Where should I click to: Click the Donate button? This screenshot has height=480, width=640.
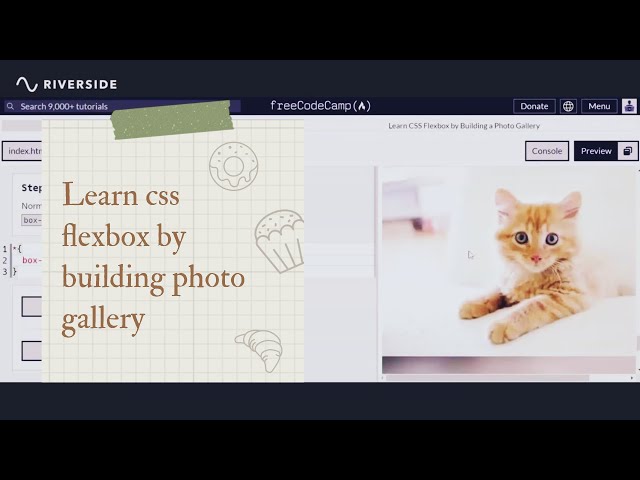pyautogui.click(x=534, y=106)
